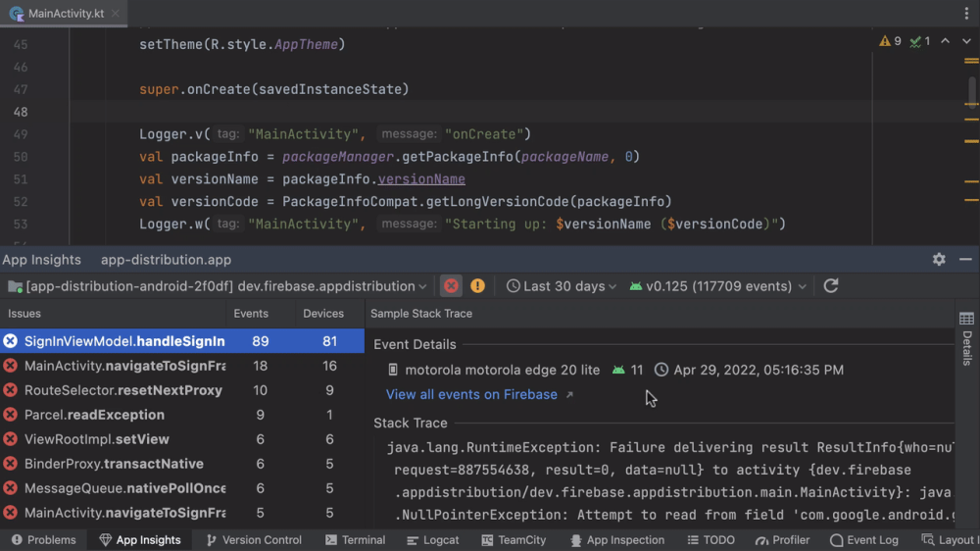
Task: Open the v0.125 version filter dropdown
Action: point(718,286)
